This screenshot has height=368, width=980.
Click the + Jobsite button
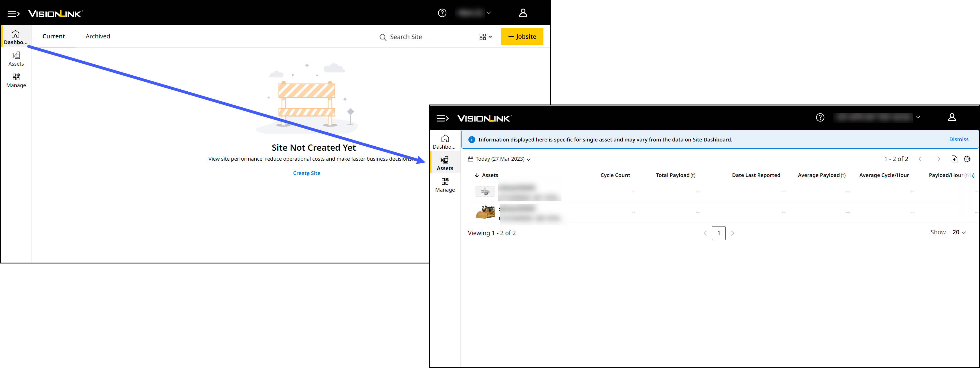522,37
